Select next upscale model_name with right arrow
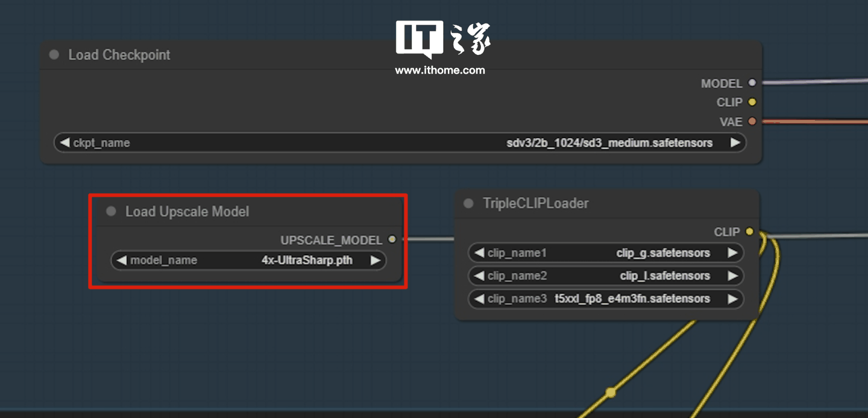This screenshot has width=868, height=418. point(376,261)
